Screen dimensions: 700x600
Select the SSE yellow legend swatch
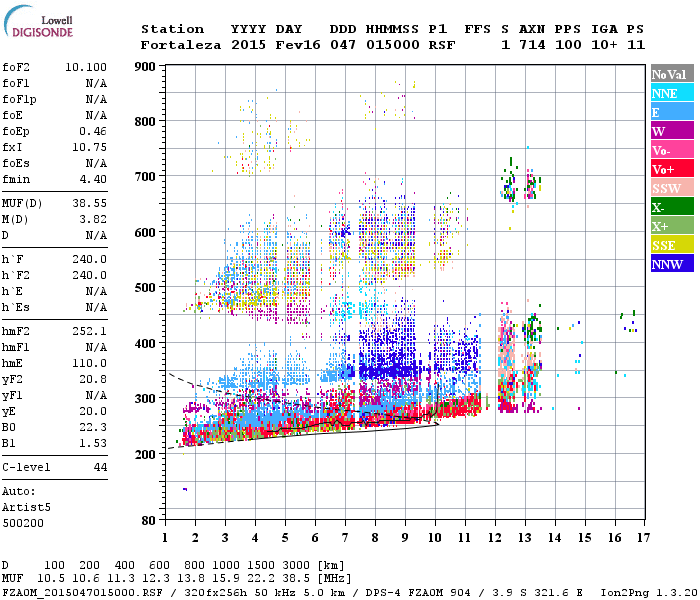coord(672,245)
